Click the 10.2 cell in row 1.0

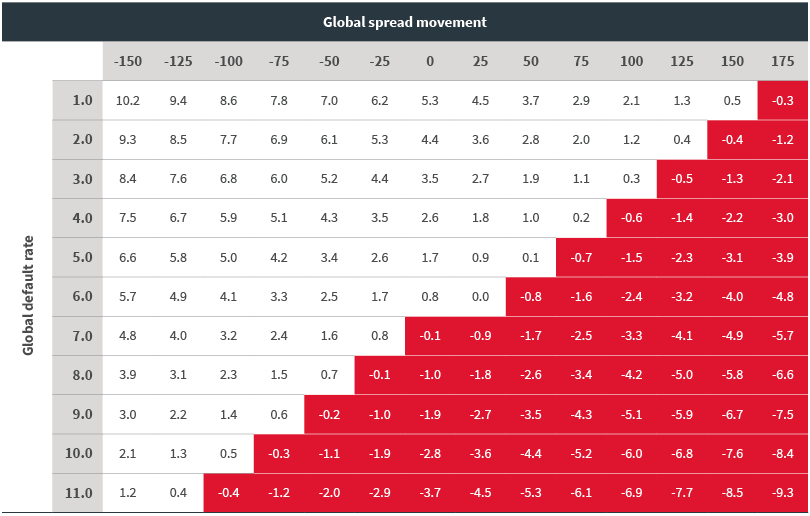click(128, 100)
